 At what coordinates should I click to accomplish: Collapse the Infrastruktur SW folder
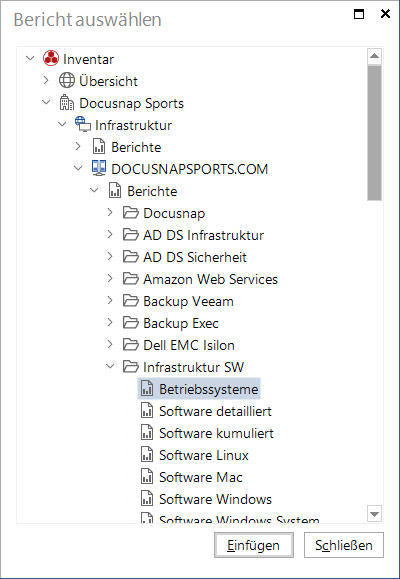click(110, 366)
